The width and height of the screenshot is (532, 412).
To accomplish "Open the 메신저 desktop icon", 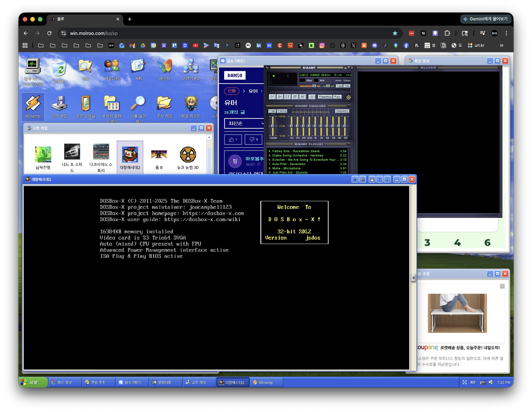I will 164,70.
